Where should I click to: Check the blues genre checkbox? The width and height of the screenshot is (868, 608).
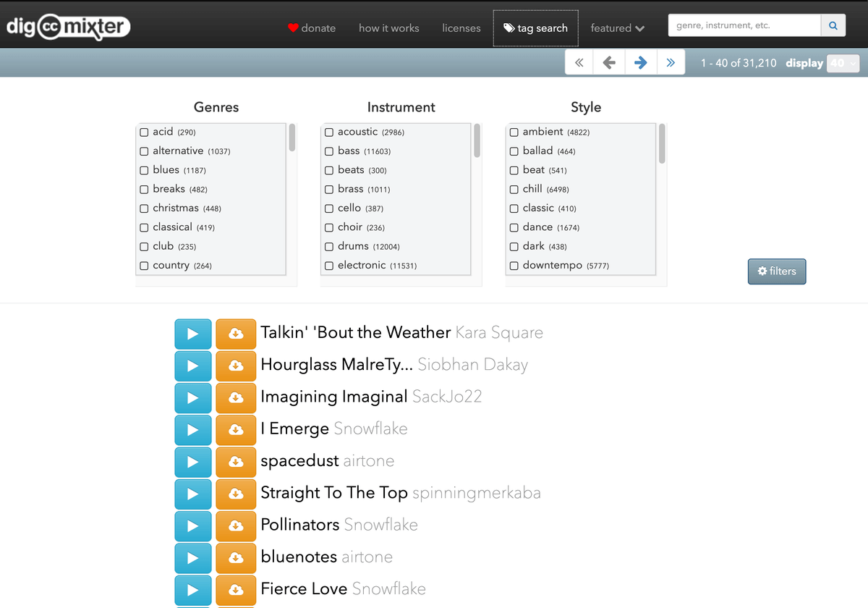(145, 170)
